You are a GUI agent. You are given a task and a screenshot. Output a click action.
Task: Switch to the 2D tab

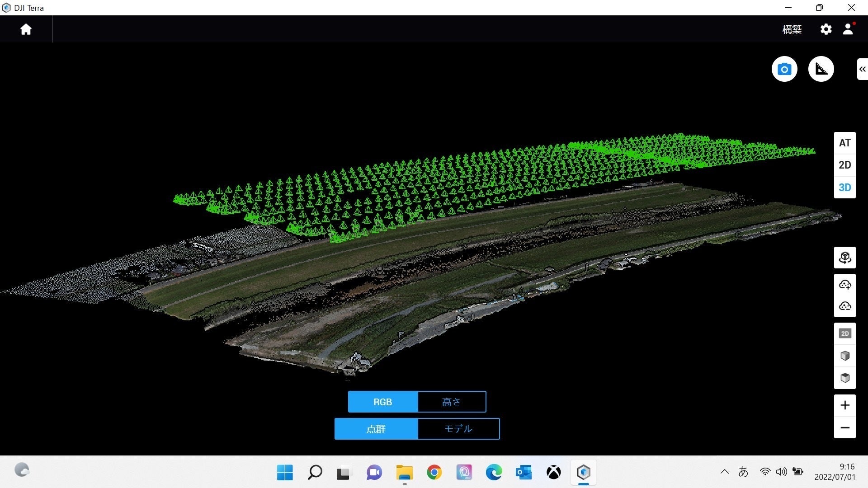[844, 165]
